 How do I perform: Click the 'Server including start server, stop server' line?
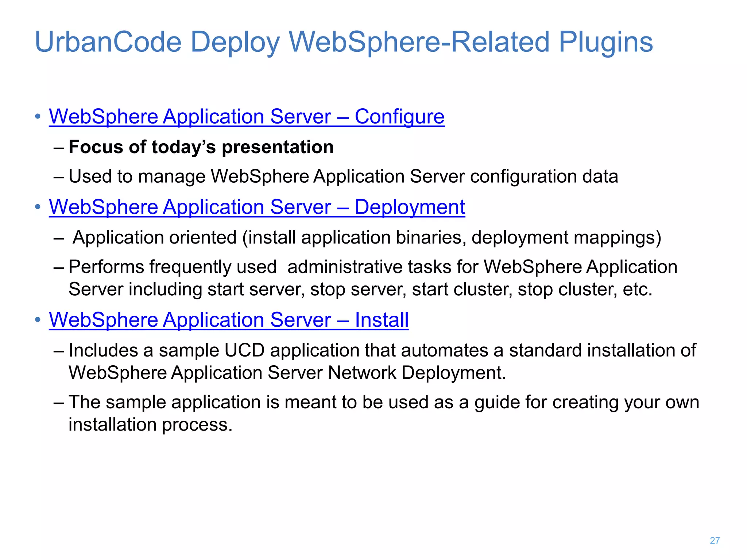360,289
